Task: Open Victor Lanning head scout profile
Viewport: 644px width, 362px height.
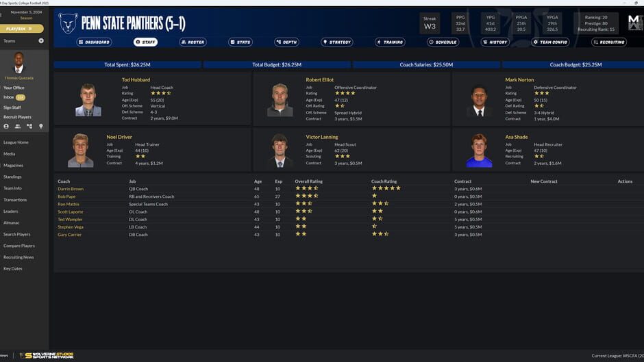Action: [322, 137]
